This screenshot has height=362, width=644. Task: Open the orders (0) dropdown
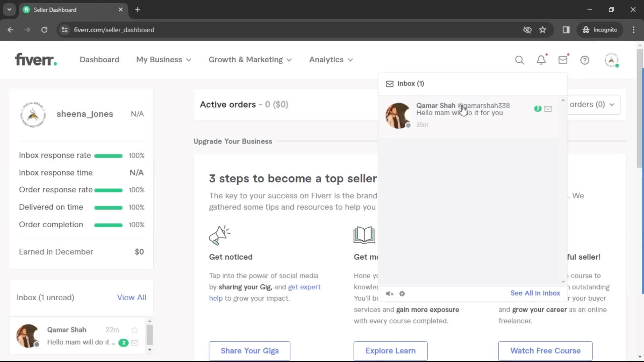[593, 105]
